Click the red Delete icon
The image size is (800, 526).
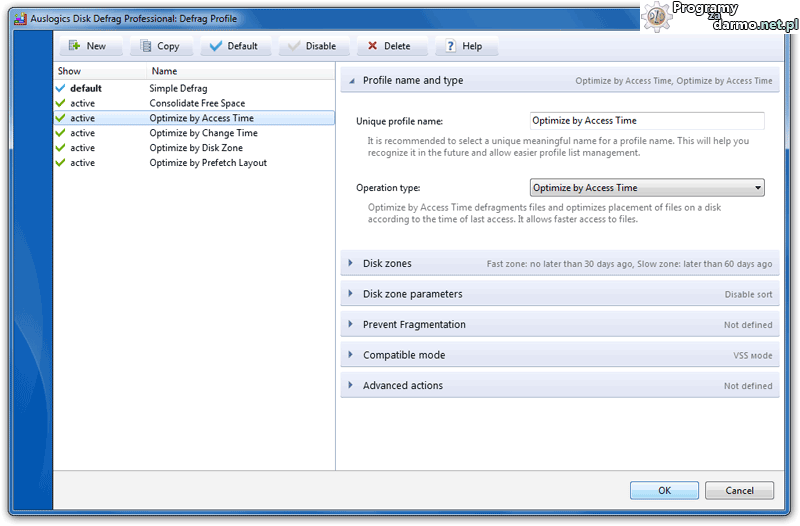pyautogui.click(x=373, y=46)
